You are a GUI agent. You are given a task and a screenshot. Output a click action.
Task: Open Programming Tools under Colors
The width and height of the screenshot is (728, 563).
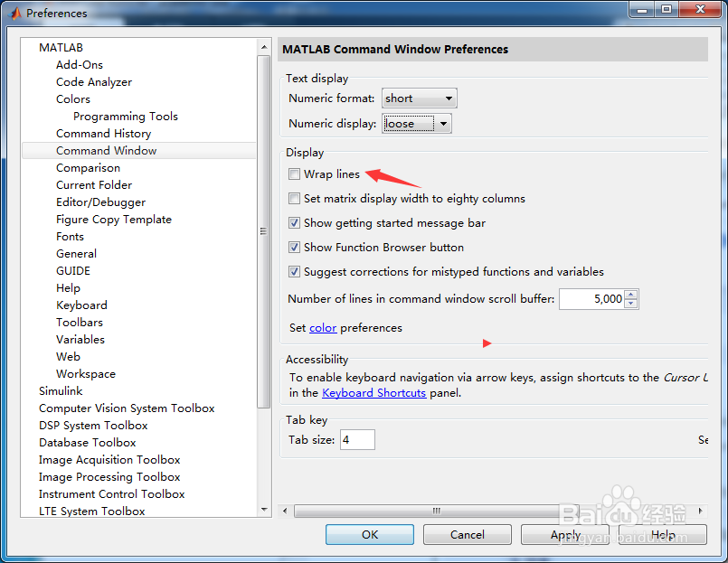126,117
